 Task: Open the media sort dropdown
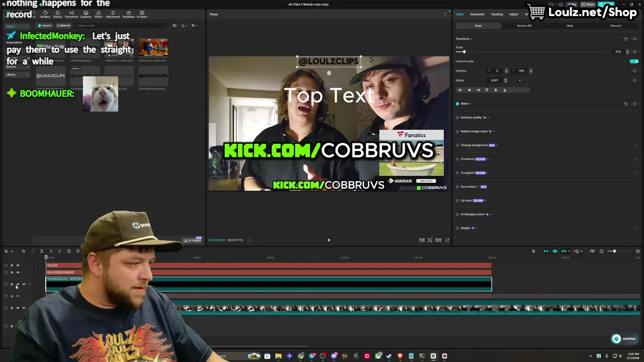pos(184,25)
